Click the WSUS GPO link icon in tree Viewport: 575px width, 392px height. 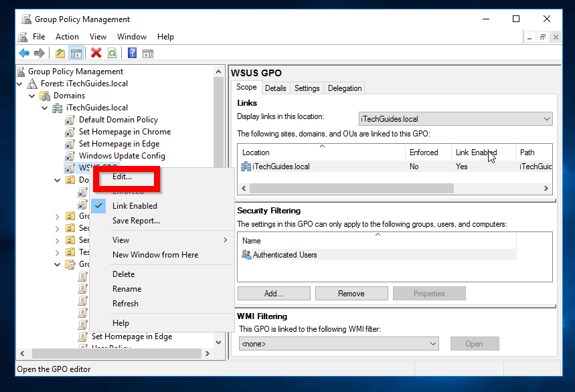point(70,168)
